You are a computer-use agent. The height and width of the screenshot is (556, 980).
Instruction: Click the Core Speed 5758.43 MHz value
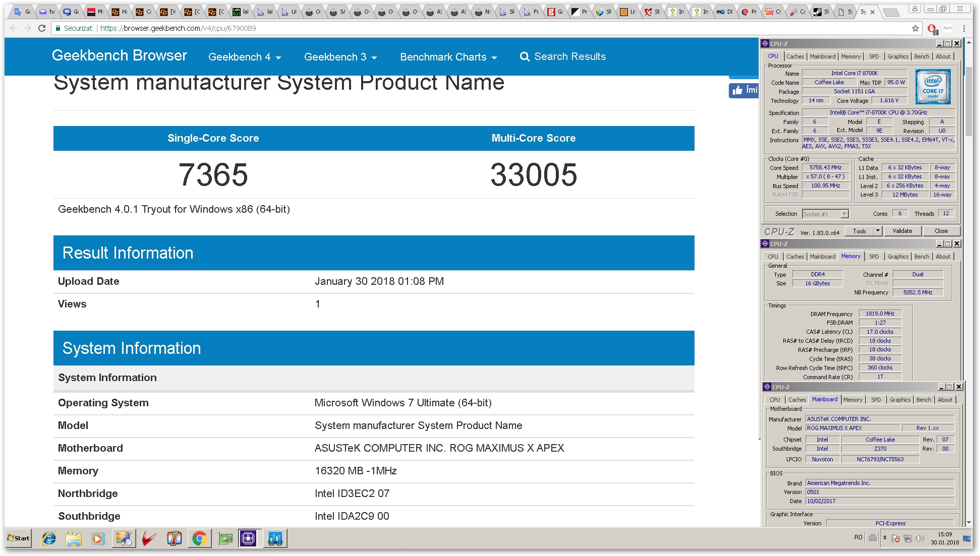[826, 167]
